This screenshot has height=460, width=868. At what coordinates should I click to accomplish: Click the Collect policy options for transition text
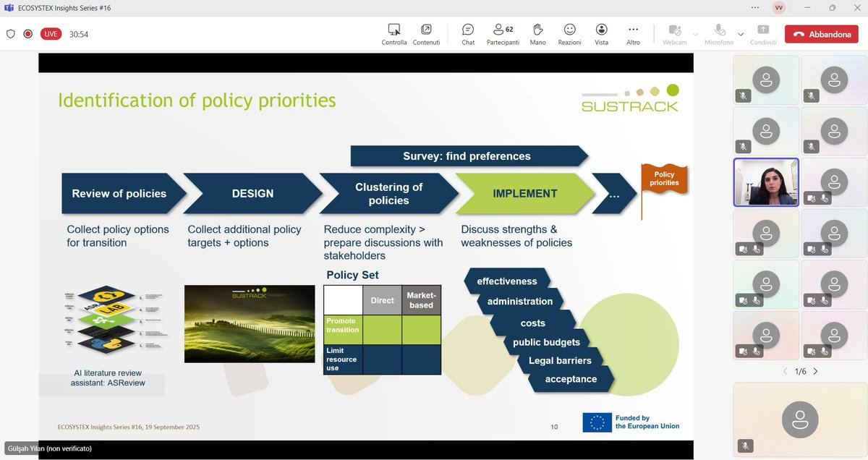point(118,236)
